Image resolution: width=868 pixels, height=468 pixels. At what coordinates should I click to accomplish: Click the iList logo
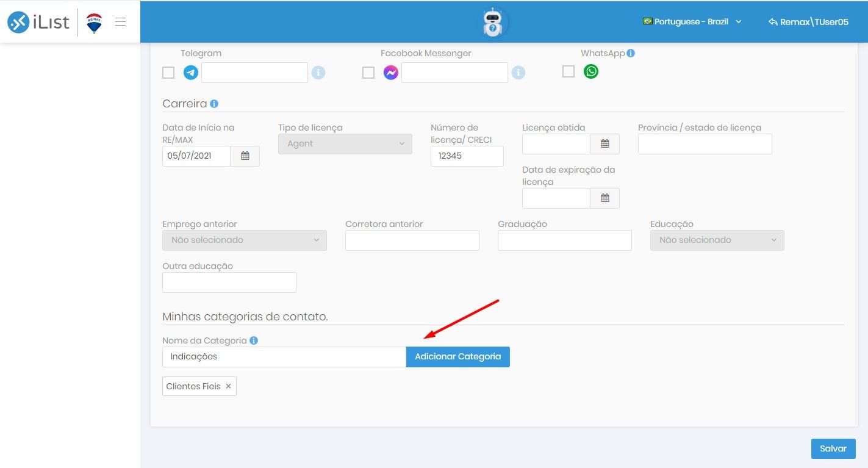click(38, 23)
